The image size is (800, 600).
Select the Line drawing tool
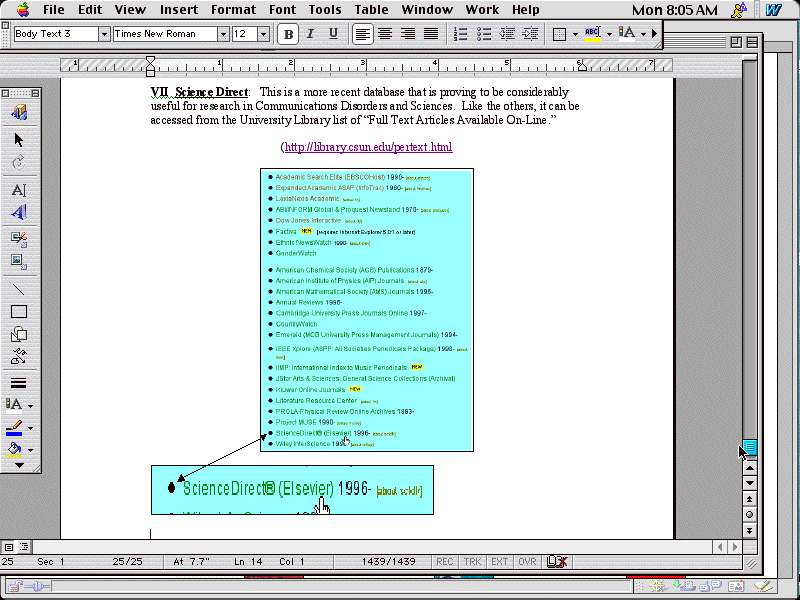point(19,289)
